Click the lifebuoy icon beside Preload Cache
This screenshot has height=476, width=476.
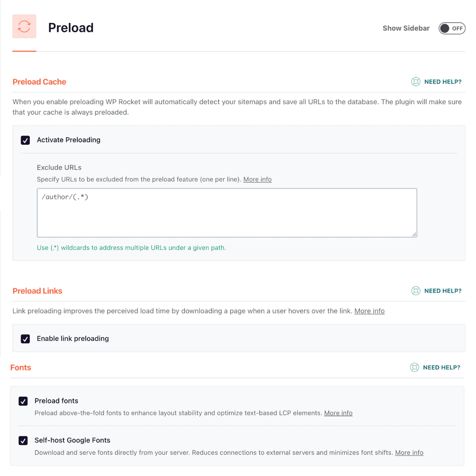pos(416,82)
